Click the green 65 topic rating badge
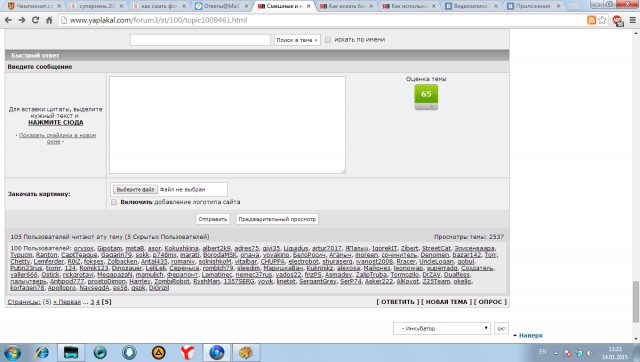 pos(426,97)
